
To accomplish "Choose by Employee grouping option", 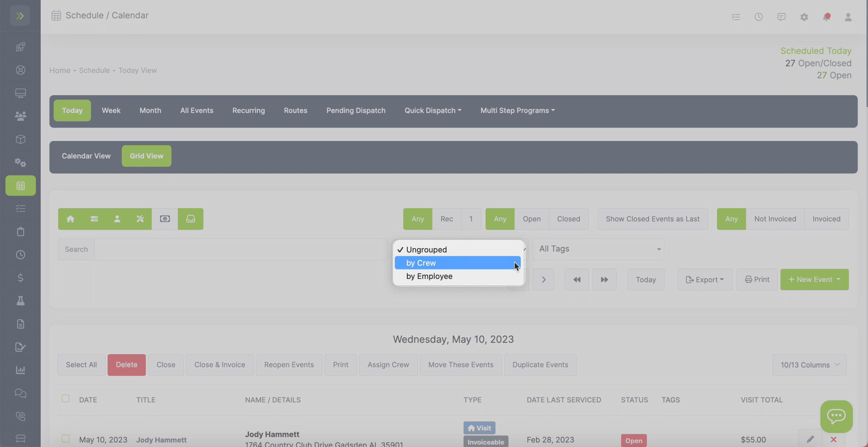I will 457,276.
